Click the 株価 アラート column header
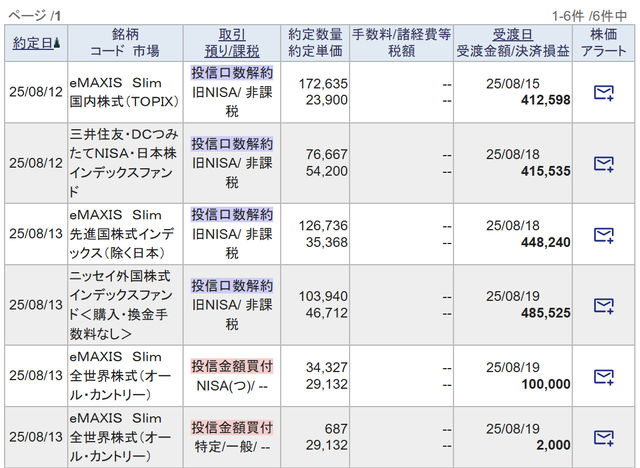This screenshot has width=640, height=468. click(604, 43)
